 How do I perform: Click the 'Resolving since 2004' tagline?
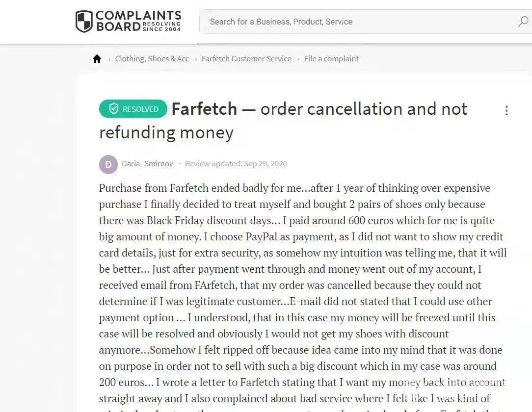(x=161, y=26)
